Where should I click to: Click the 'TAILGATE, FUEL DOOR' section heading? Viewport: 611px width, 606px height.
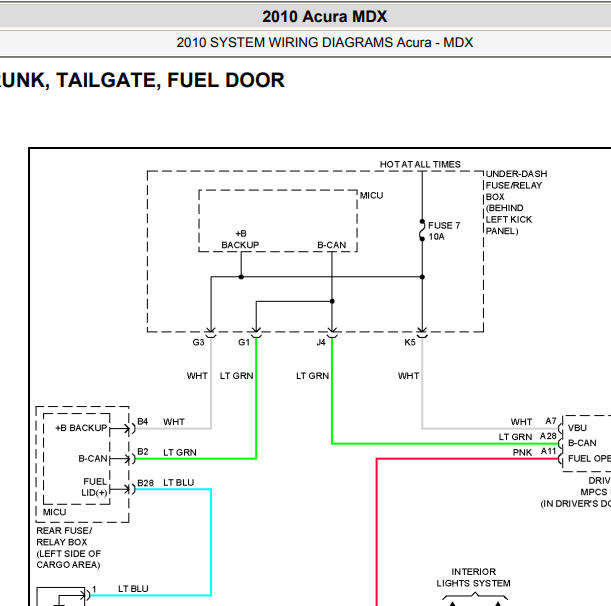point(171,80)
